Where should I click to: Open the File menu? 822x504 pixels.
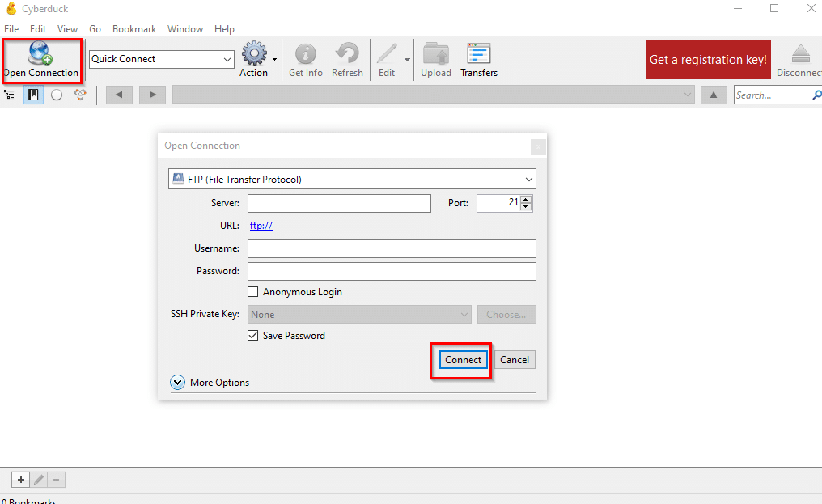pos(11,29)
